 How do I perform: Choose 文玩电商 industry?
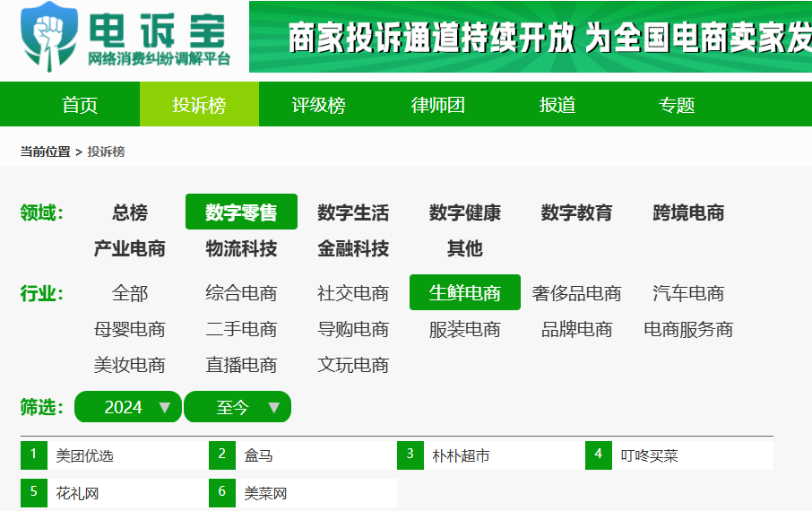coord(353,365)
